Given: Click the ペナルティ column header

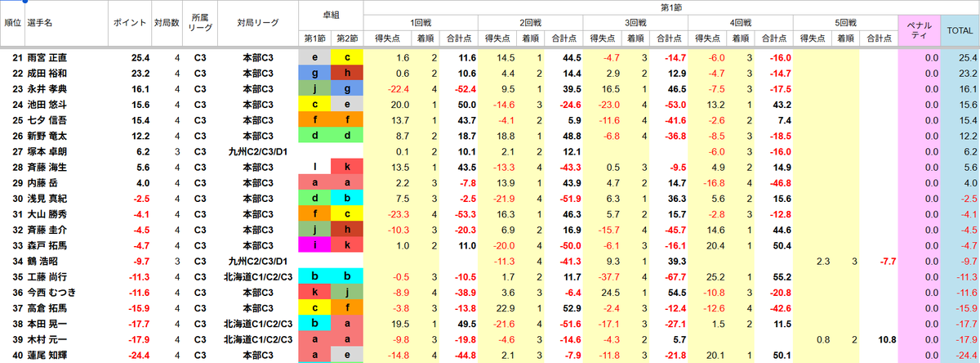Looking at the screenshot, I should click(919, 31).
